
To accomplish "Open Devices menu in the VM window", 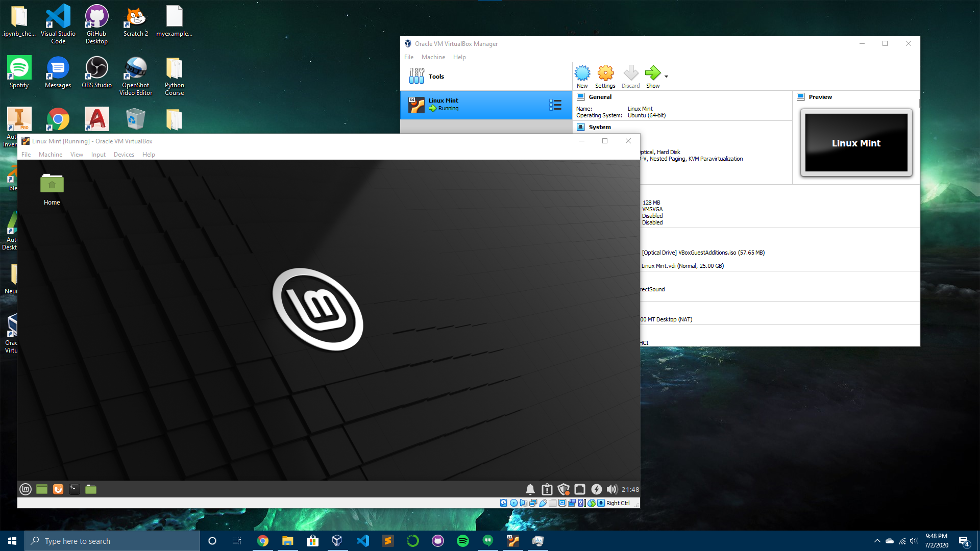I will 124,155.
